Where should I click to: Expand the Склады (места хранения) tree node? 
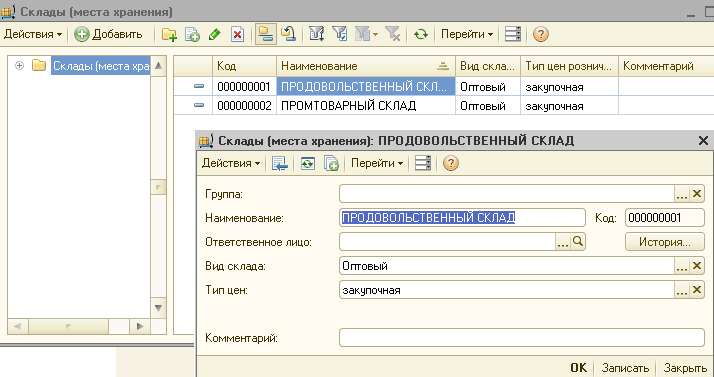click(19, 66)
